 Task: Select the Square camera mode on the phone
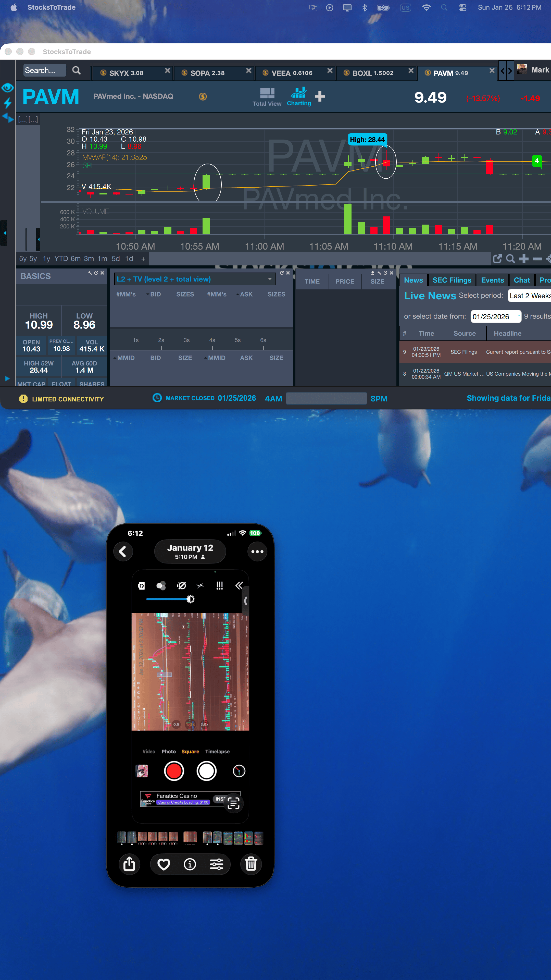click(190, 751)
